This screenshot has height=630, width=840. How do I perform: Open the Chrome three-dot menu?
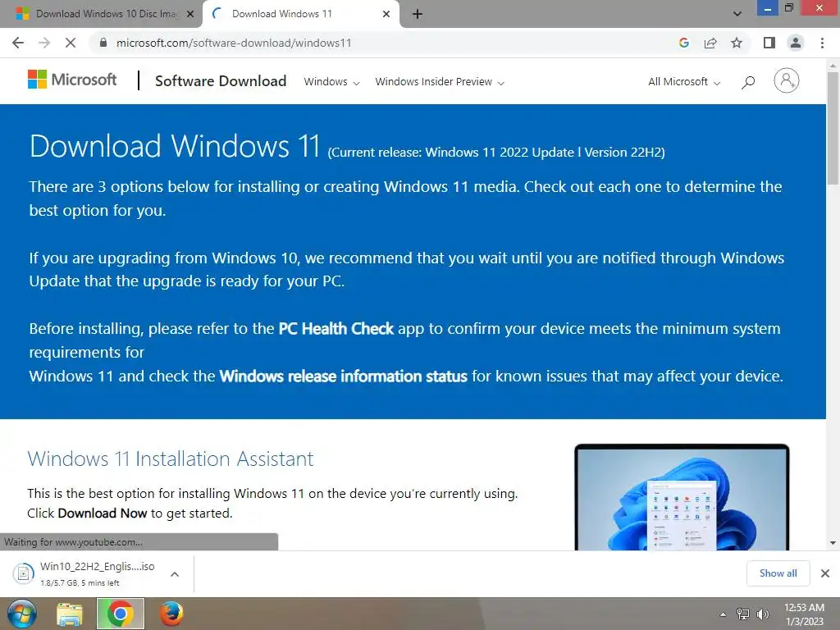pos(822,43)
